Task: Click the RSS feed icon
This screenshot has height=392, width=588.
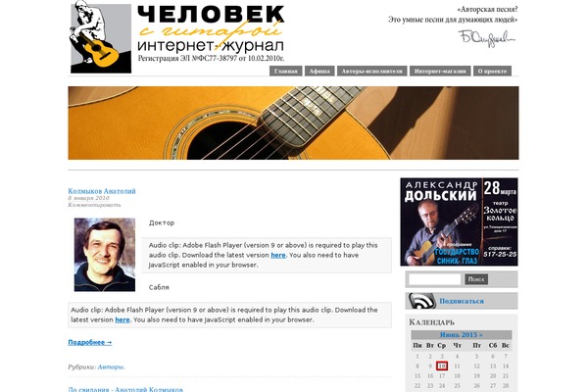Action: pos(421,301)
